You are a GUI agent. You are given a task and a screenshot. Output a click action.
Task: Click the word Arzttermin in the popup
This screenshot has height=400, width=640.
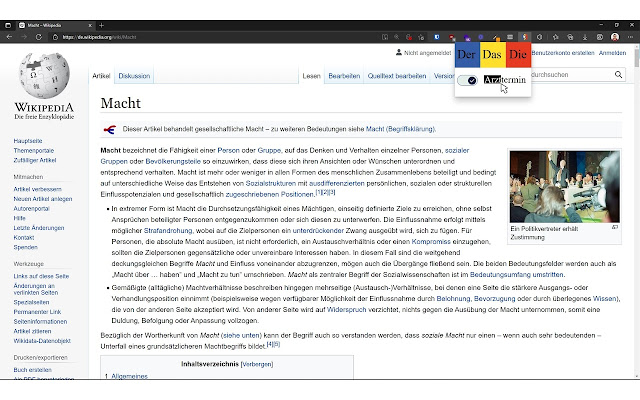[x=504, y=80]
